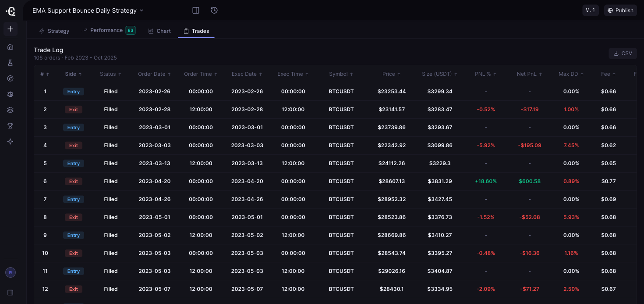Click the -5.92% PNL value
Image resolution: width=644 pixels, height=304 pixels.
pos(486,145)
